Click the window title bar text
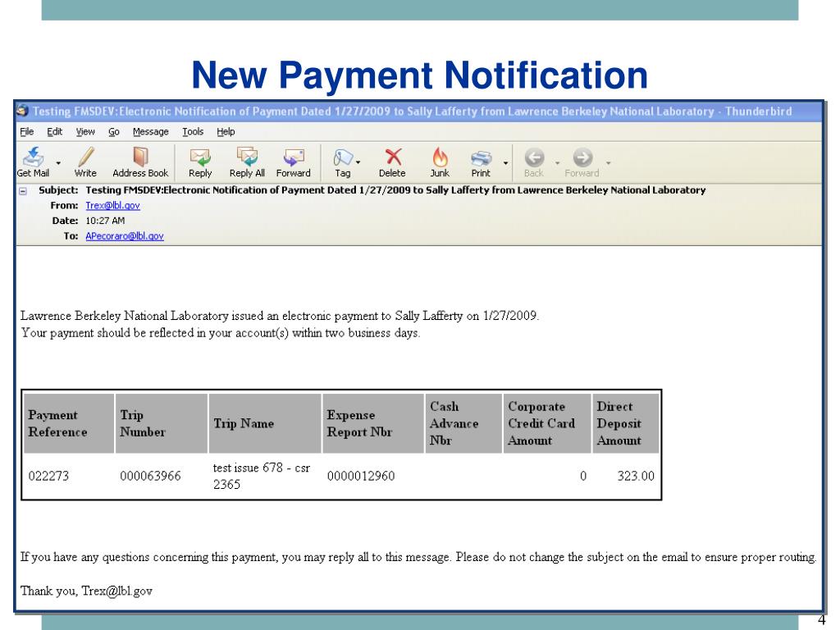 pos(412,112)
